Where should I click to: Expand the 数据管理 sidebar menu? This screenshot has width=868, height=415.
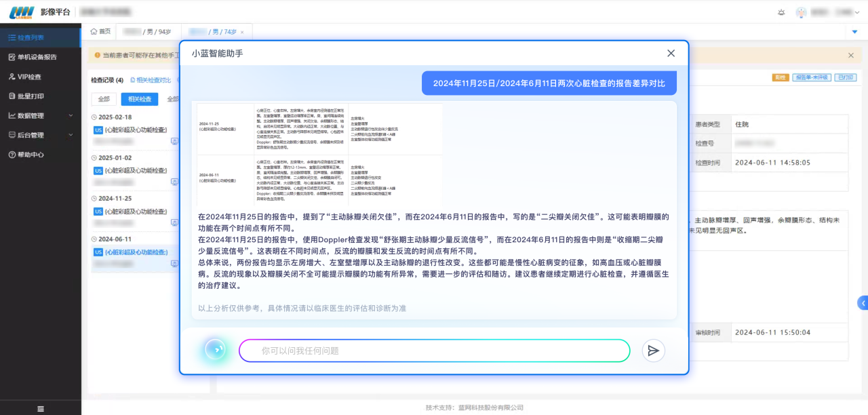coord(41,115)
